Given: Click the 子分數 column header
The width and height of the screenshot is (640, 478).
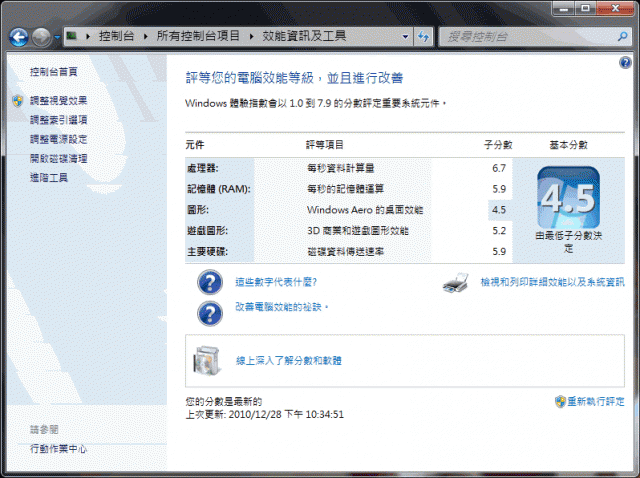Looking at the screenshot, I should (498, 145).
